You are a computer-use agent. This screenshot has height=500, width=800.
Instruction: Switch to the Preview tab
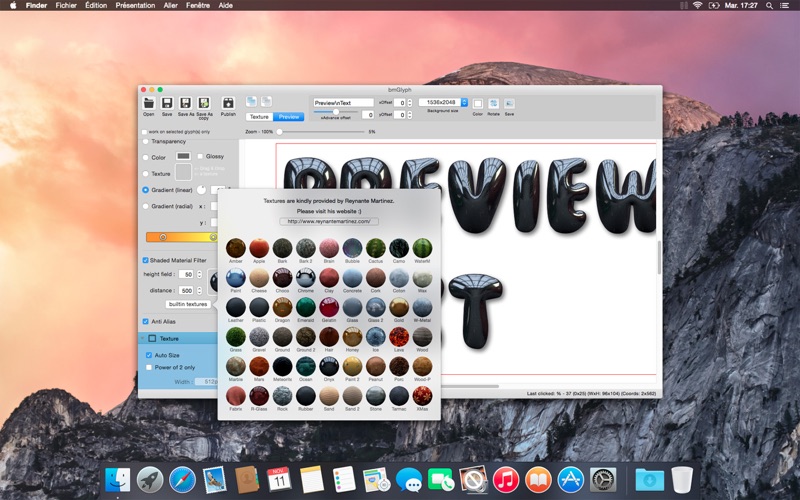[x=289, y=117]
